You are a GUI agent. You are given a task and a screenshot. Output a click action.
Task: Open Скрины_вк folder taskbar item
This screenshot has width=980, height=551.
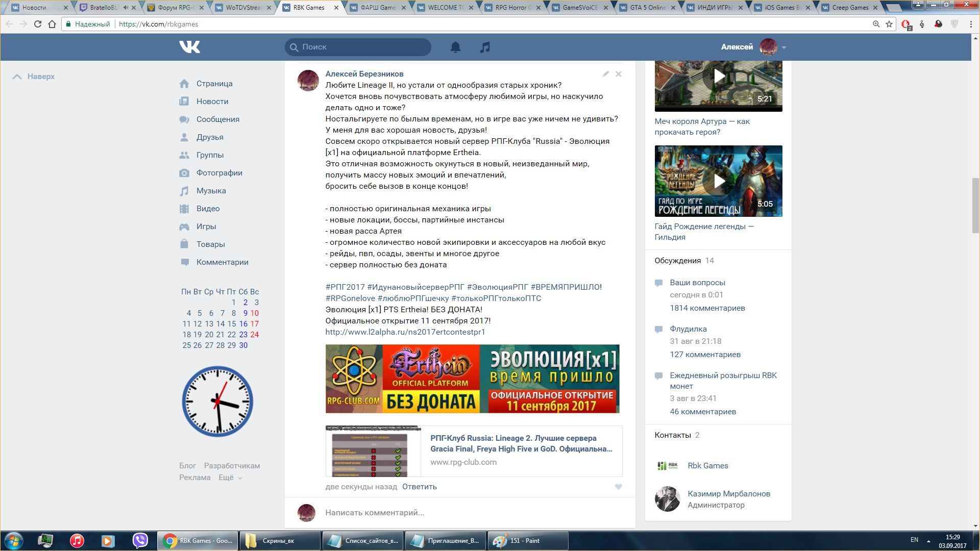[x=280, y=541]
